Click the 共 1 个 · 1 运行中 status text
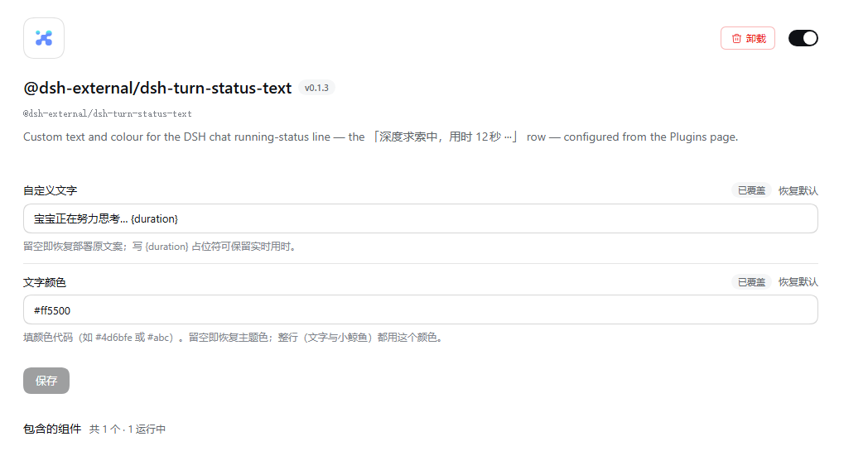 tap(128, 429)
